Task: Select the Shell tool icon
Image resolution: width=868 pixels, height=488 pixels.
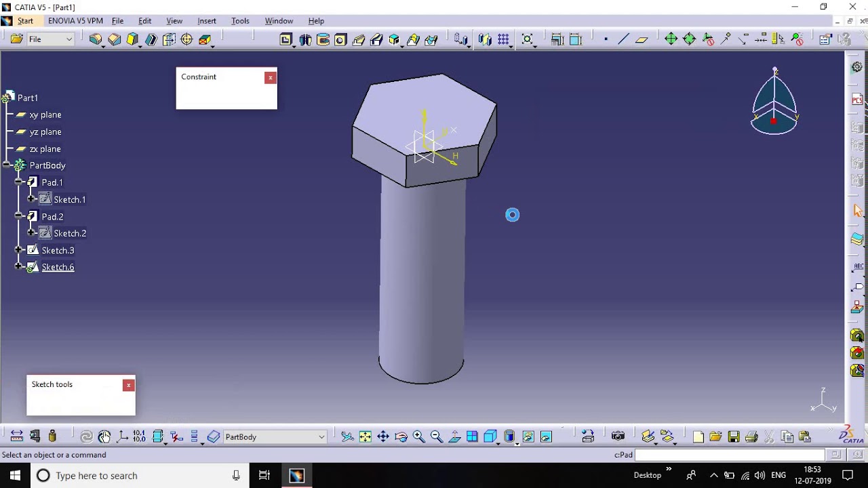Action: point(151,39)
